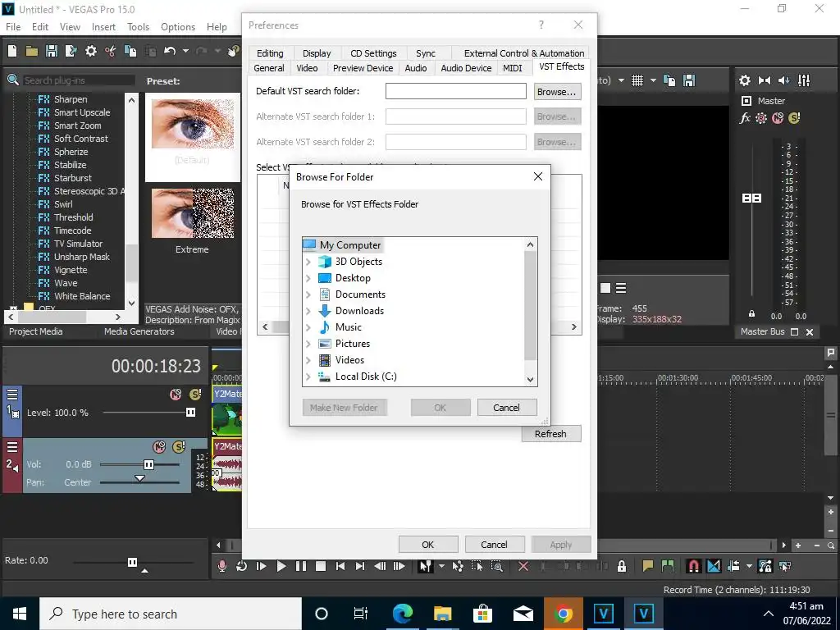Screen dimensions: 840x630
Task: Click the lock envelopes padlock icon
Action: pyautogui.click(x=622, y=566)
